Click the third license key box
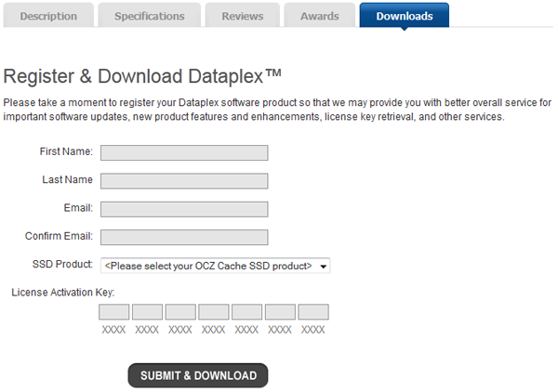The height and width of the screenshot is (392, 558). (x=180, y=312)
